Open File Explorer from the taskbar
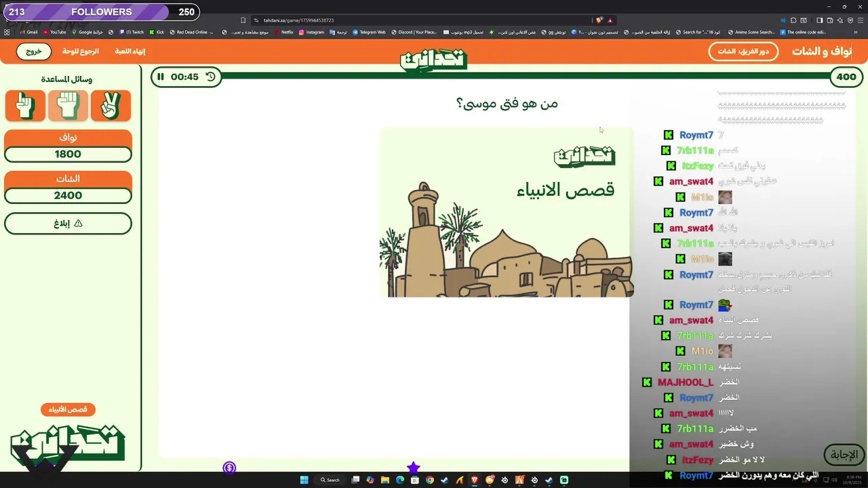Image resolution: width=868 pixels, height=488 pixels. [385, 480]
